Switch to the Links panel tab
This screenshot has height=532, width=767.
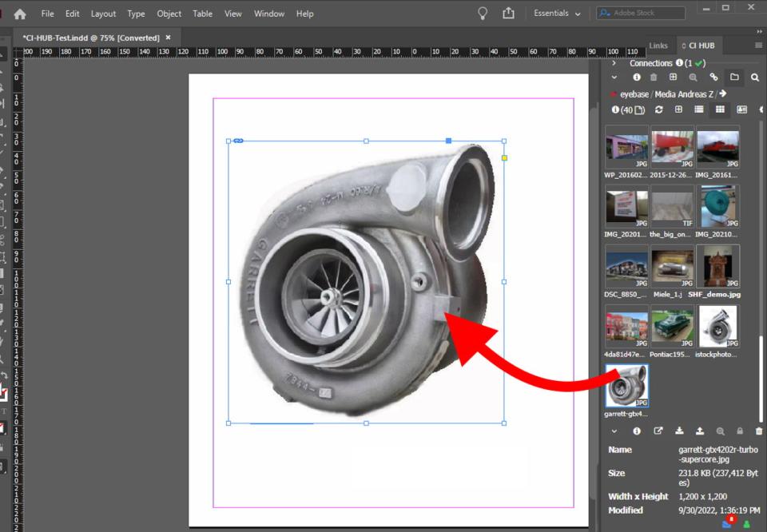click(x=658, y=46)
